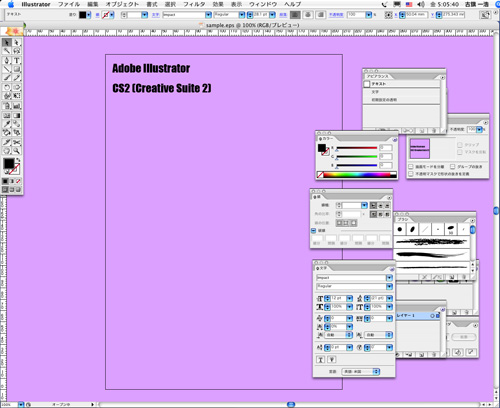Select the Zoom magnifier tool

(x=16, y=151)
